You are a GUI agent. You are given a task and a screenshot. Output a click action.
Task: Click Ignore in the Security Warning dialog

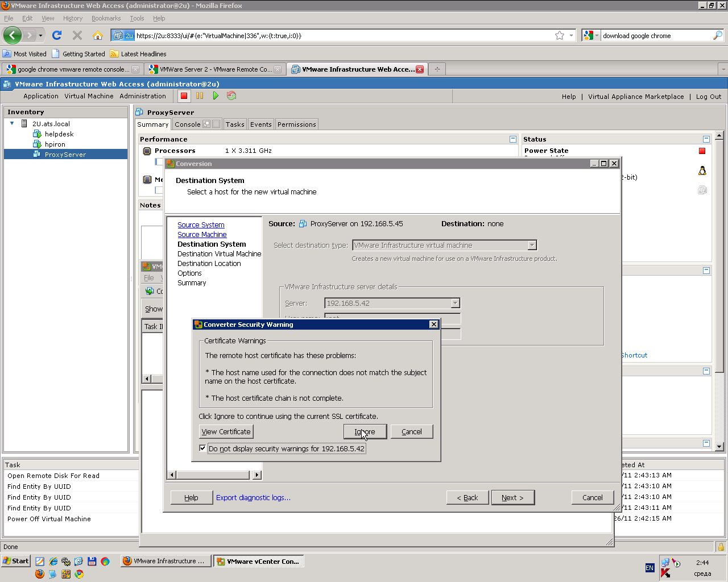pos(365,432)
